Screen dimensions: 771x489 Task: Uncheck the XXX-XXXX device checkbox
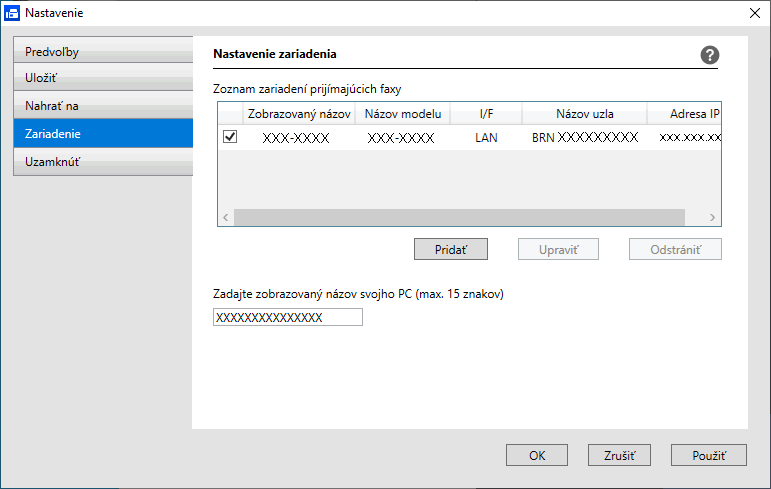point(230,137)
